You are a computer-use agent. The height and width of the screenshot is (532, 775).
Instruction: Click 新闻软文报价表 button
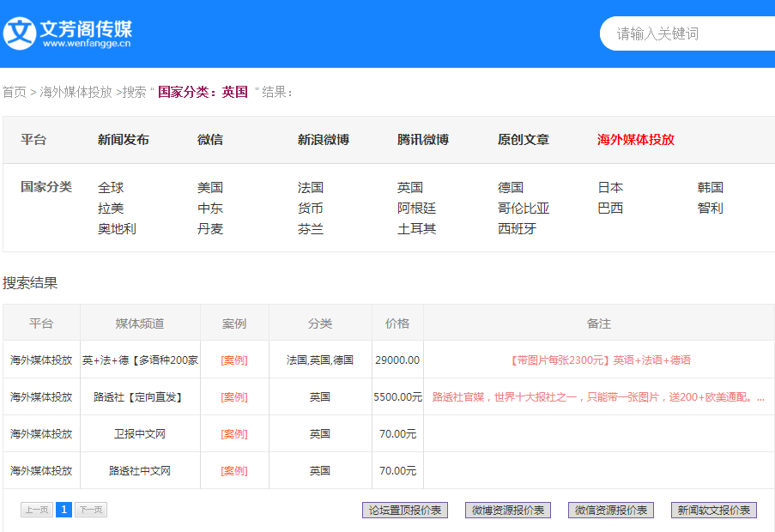(x=714, y=510)
